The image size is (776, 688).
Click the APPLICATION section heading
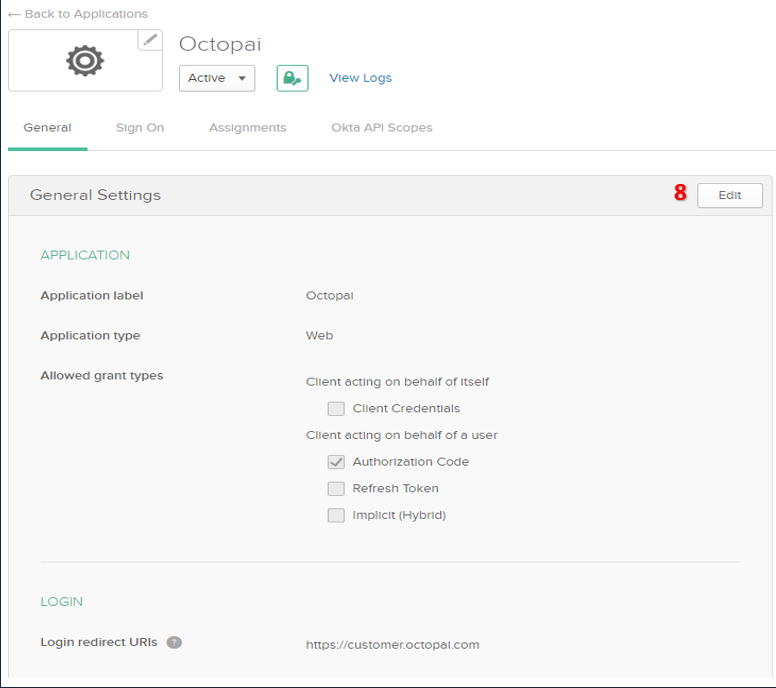tap(85, 255)
